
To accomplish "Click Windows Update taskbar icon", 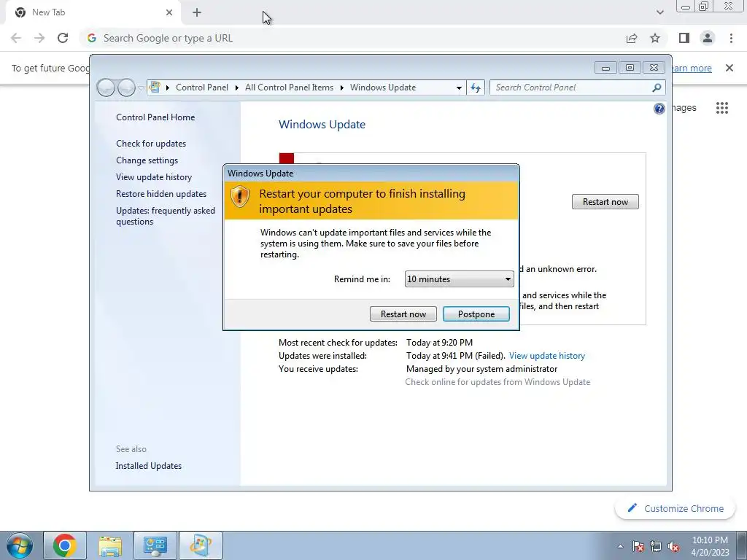I will [201, 545].
